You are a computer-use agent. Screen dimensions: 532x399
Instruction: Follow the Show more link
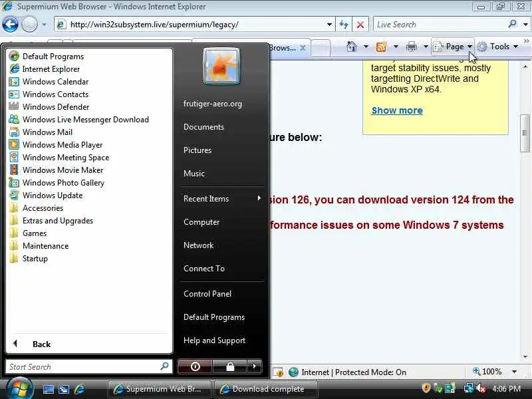coord(397,110)
